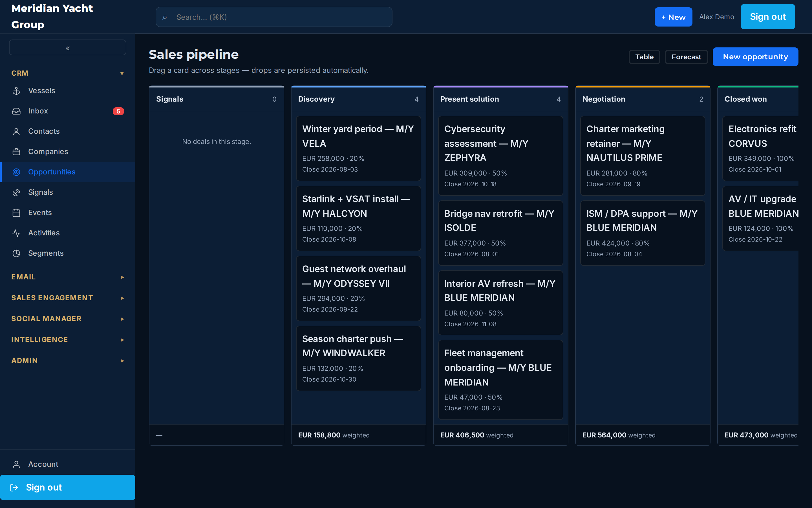Collapse the sidebar with the double chevron
The width and height of the screenshot is (812, 508).
(x=68, y=48)
